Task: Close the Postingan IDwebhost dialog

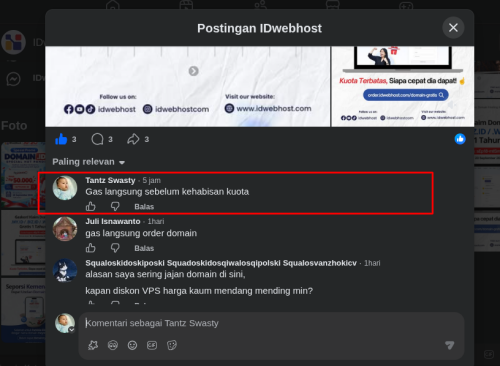Action: coord(453,28)
